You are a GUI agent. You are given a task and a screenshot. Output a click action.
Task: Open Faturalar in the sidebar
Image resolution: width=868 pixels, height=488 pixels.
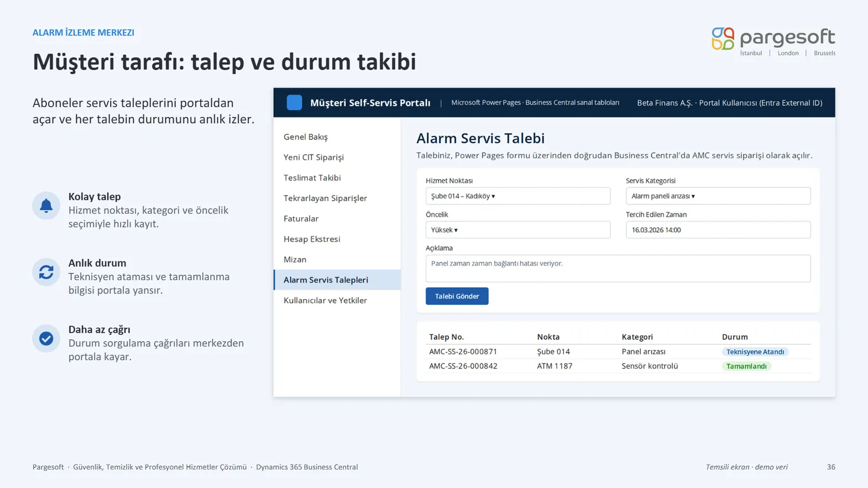[x=337, y=218]
